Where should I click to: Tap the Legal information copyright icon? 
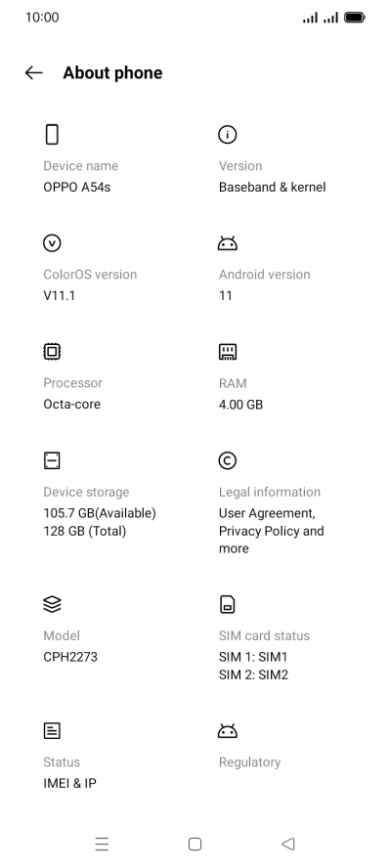point(228,460)
